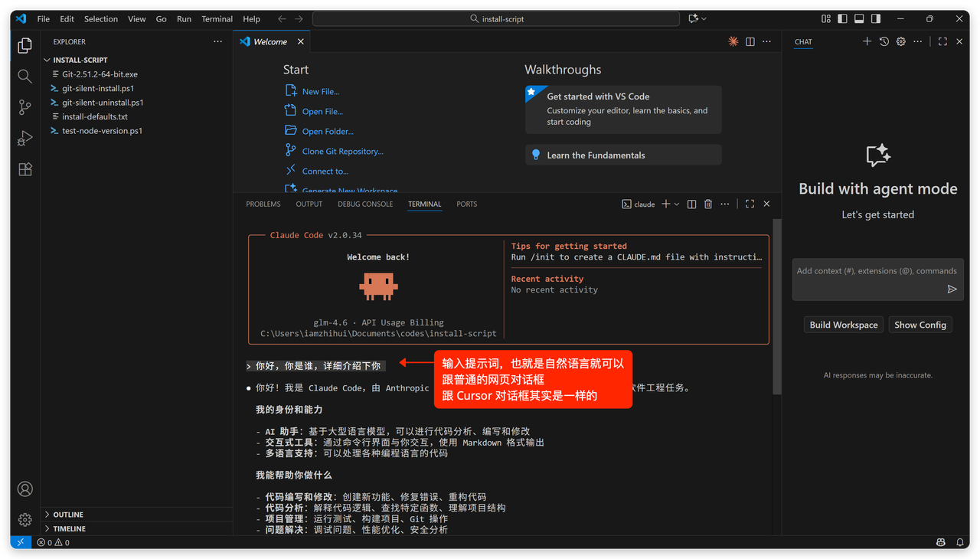Open the Extensions view
Viewport: 980px width, 559px height.
(24, 170)
